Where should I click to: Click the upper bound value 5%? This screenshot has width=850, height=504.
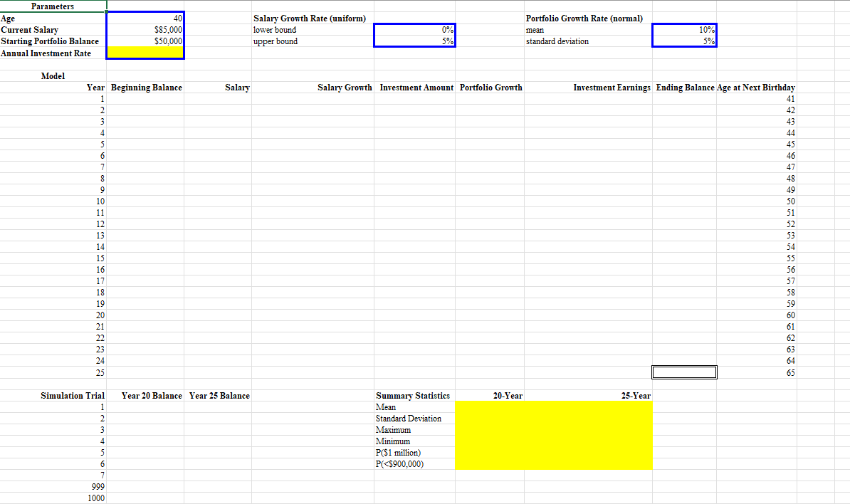(415, 41)
